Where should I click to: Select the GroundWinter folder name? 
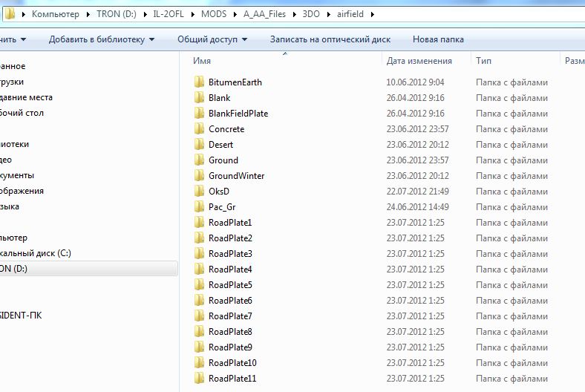(237, 175)
